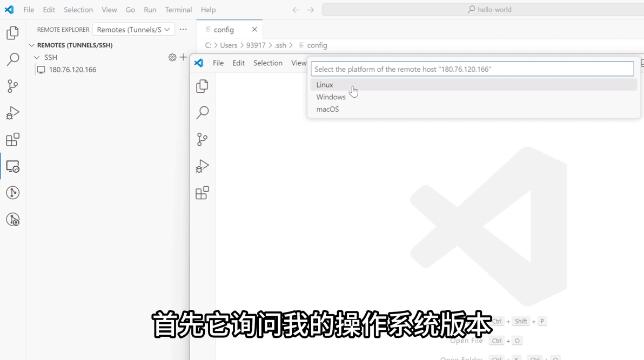Open View menu in the back window
Image resolution: width=644 pixels, height=360 pixels.
click(x=109, y=10)
